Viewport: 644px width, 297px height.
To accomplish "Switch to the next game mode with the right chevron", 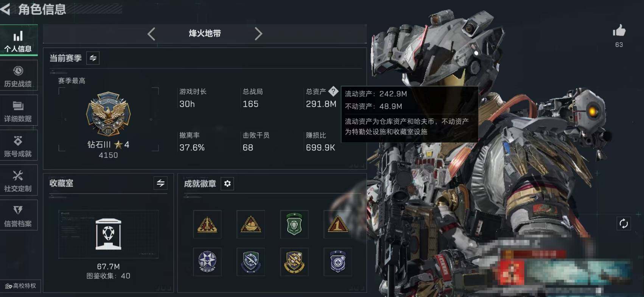I will [258, 34].
